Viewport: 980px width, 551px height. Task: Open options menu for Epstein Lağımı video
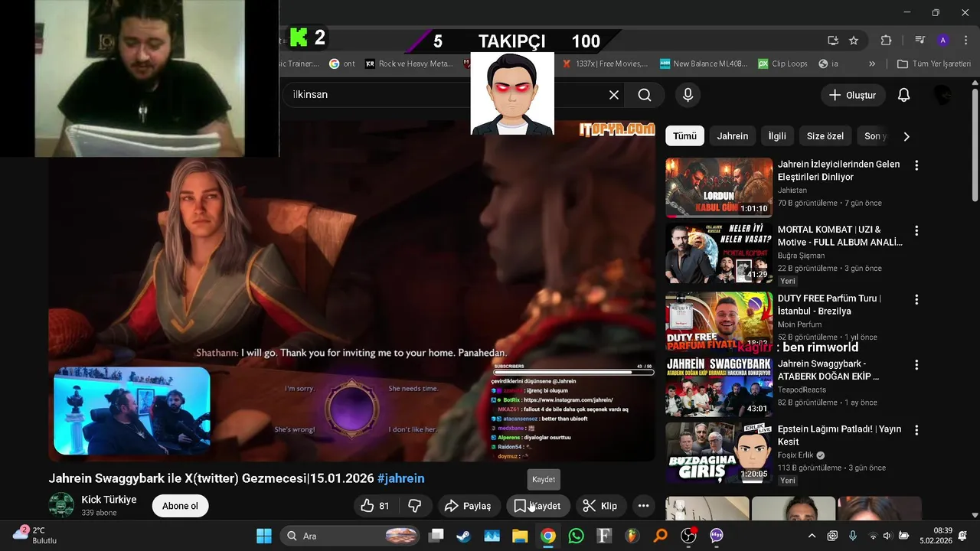[916, 430]
